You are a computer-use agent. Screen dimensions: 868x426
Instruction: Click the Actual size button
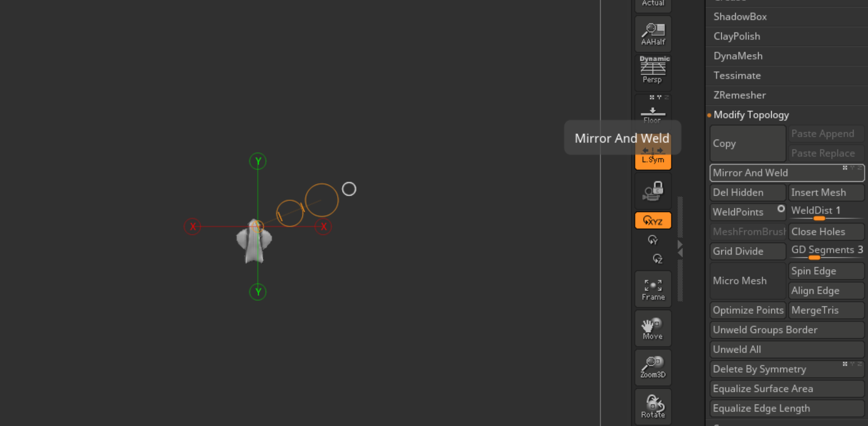coord(653,5)
